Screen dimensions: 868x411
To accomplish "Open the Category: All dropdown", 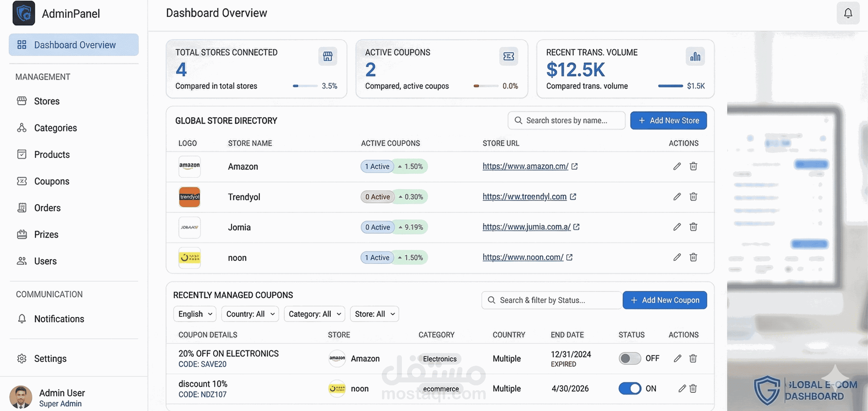I will pos(314,314).
